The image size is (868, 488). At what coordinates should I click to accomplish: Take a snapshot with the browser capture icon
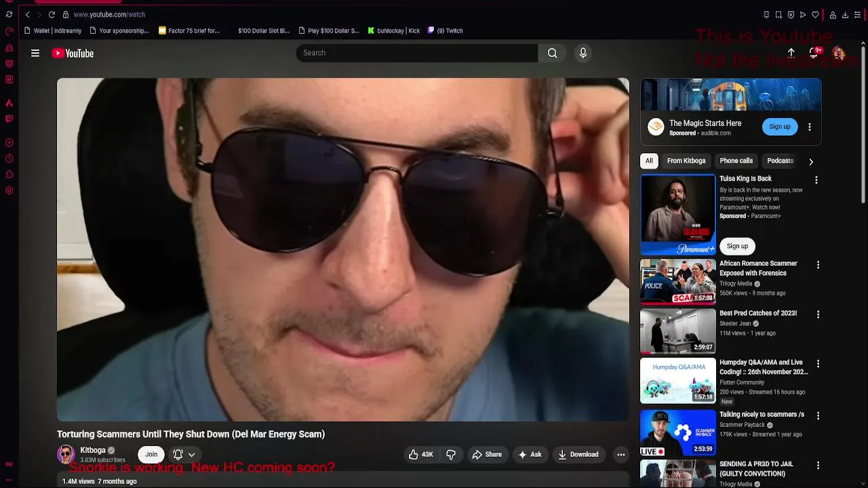(778, 14)
